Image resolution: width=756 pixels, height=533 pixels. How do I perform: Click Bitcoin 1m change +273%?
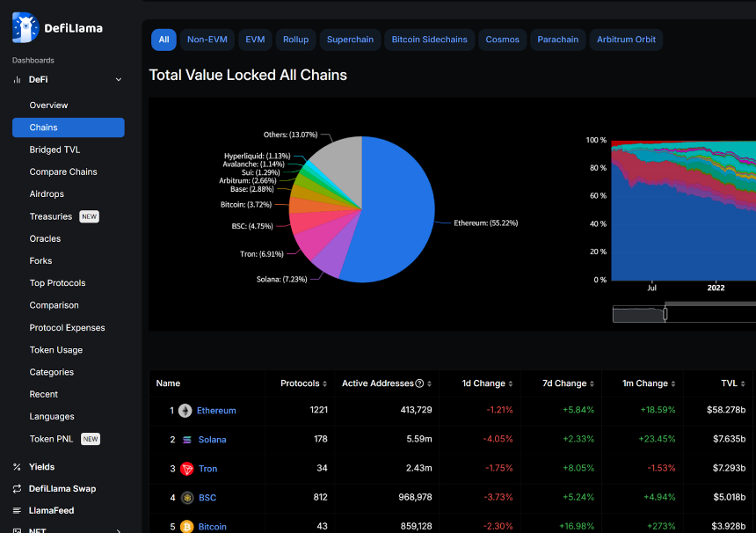[662, 526]
